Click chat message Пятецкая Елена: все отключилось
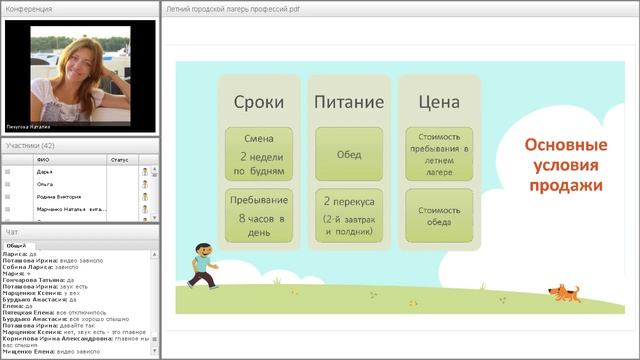 tap(54, 312)
